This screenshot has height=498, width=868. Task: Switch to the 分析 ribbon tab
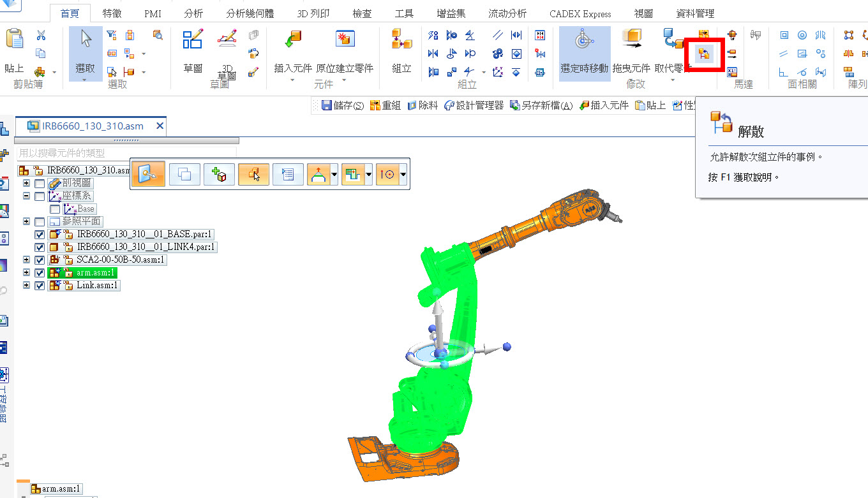tap(194, 13)
